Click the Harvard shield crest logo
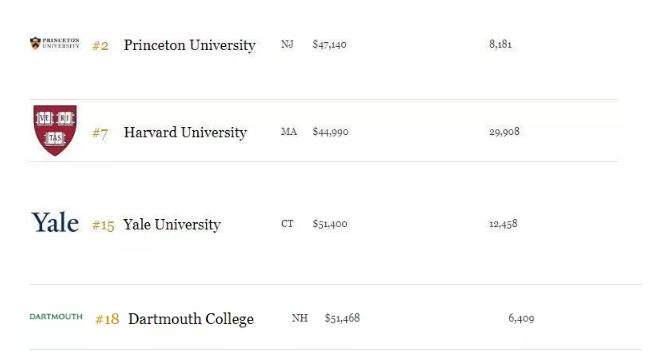Viewport: 669px width, 363px height. point(55,130)
